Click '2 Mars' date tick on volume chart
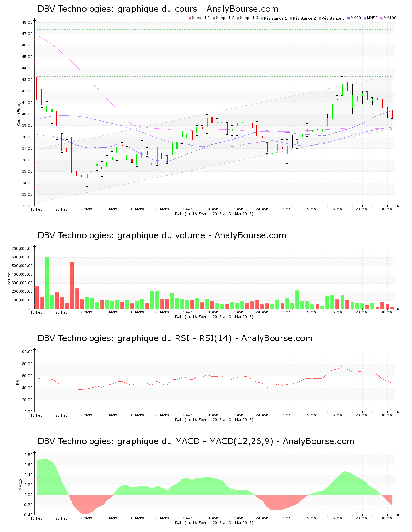This screenshot has width=412, height=532. [x=87, y=312]
